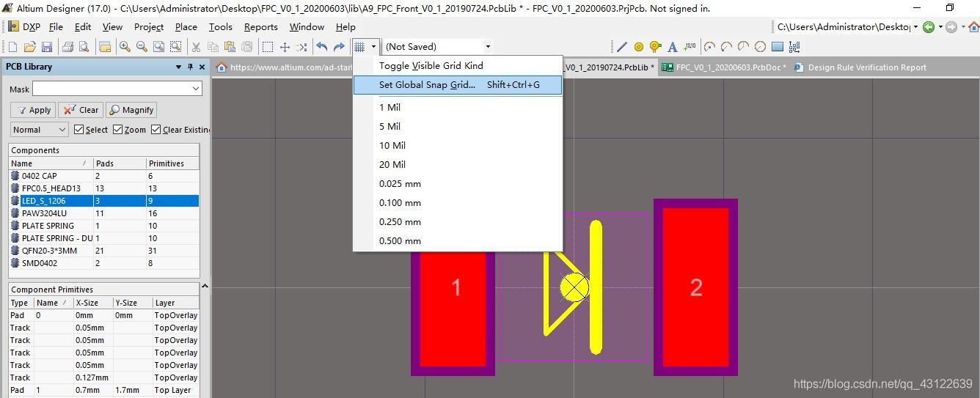Image resolution: width=980 pixels, height=398 pixels.
Task: Toggle the Select checkbox
Action: coord(79,130)
